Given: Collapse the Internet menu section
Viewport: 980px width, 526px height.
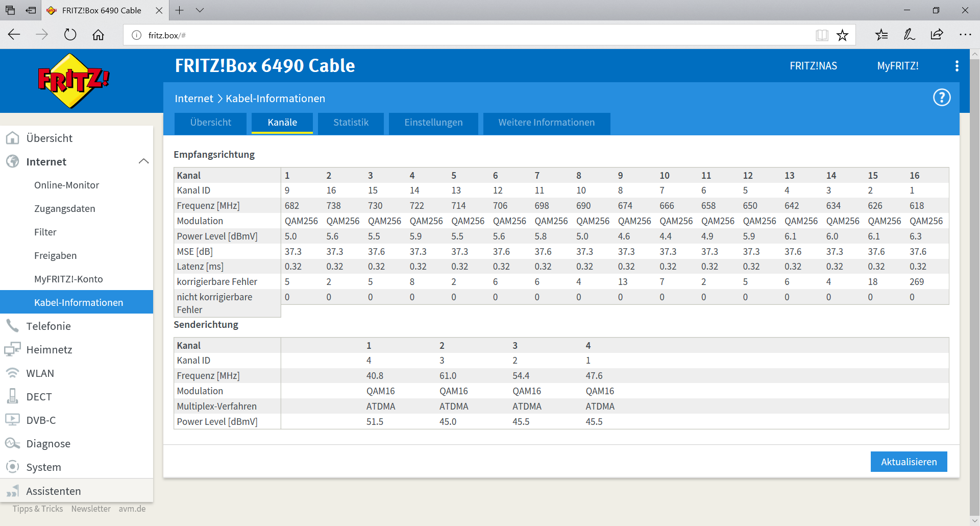Looking at the screenshot, I should pyautogui.click(x=143, y=161).
